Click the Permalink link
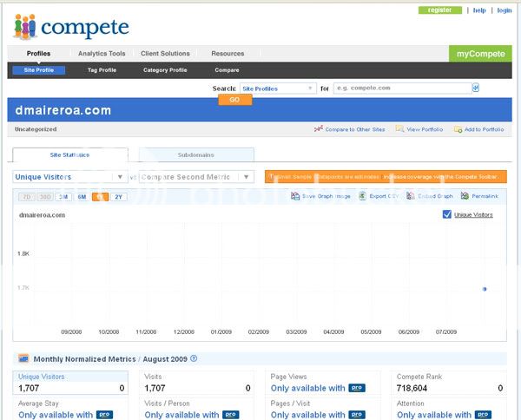 485,196
